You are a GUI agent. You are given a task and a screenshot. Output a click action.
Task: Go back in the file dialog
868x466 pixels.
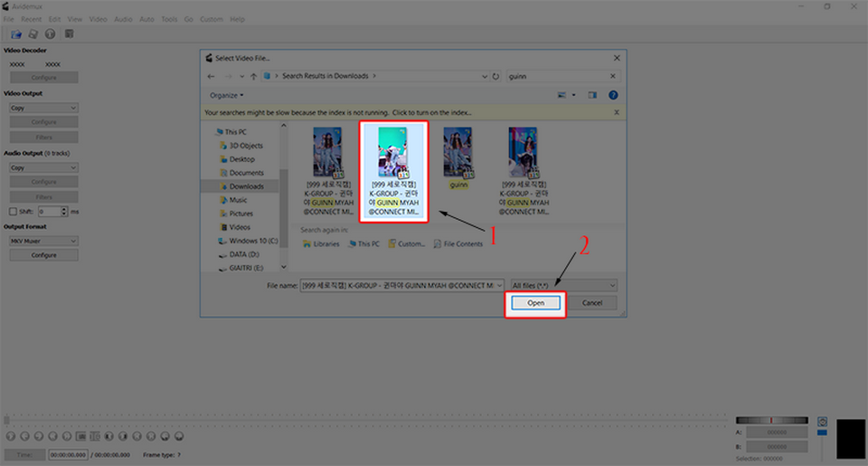tap(211, 77)
